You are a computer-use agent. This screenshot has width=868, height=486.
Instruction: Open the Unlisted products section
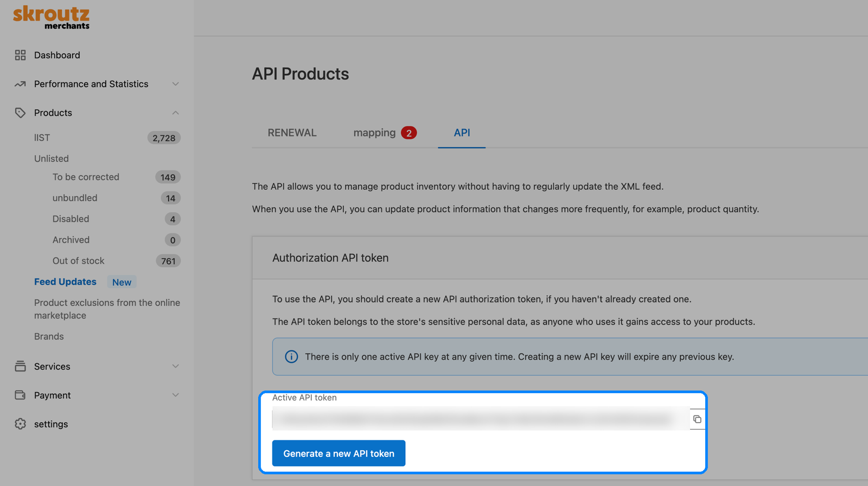pos(52,158)
